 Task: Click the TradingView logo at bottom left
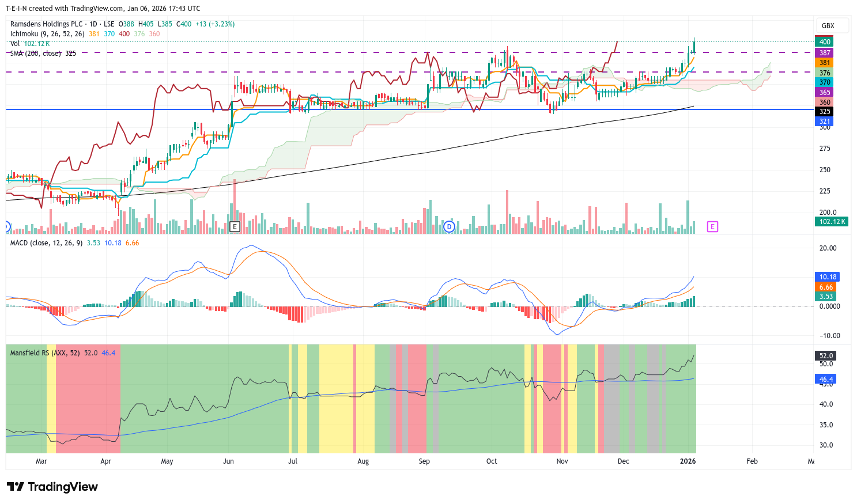pos(52,487)
